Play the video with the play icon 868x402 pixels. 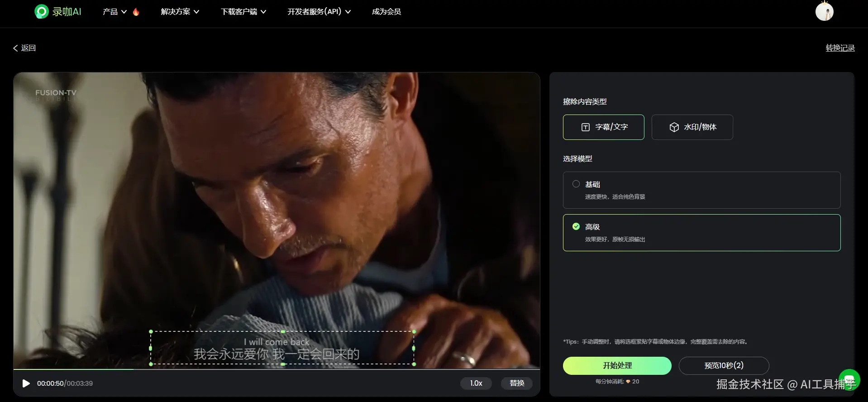26,383
